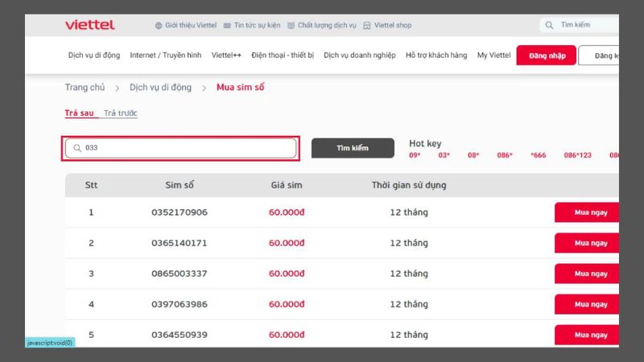Open Internet / Truyền hình menu

coord(166,55)
